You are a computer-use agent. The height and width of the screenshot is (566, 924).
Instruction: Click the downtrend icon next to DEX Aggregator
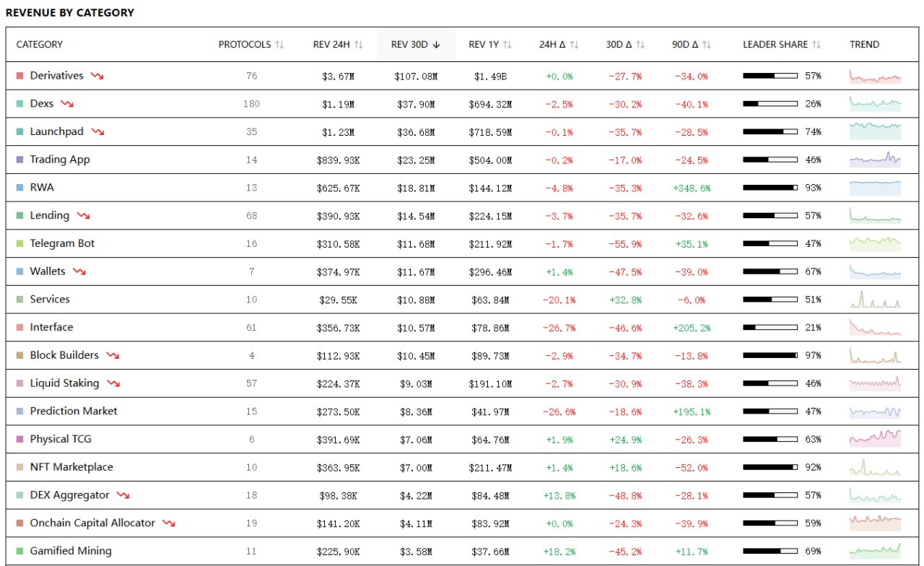click(123, 495)
